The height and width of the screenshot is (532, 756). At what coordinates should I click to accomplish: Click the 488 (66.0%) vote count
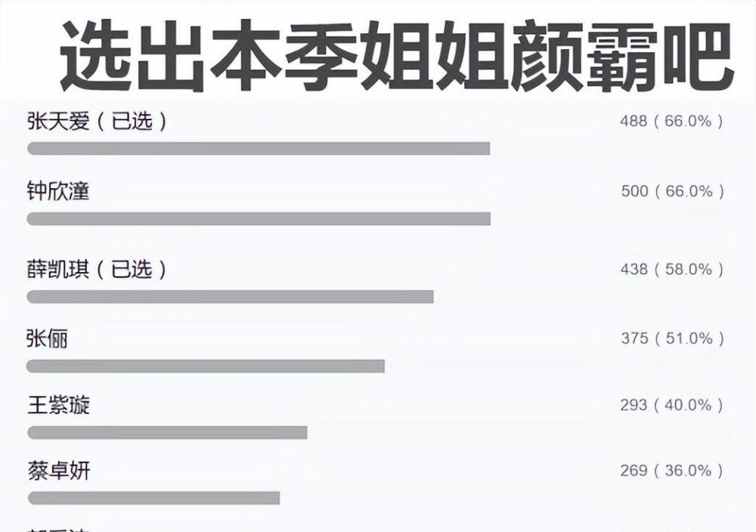click(671, 121)
